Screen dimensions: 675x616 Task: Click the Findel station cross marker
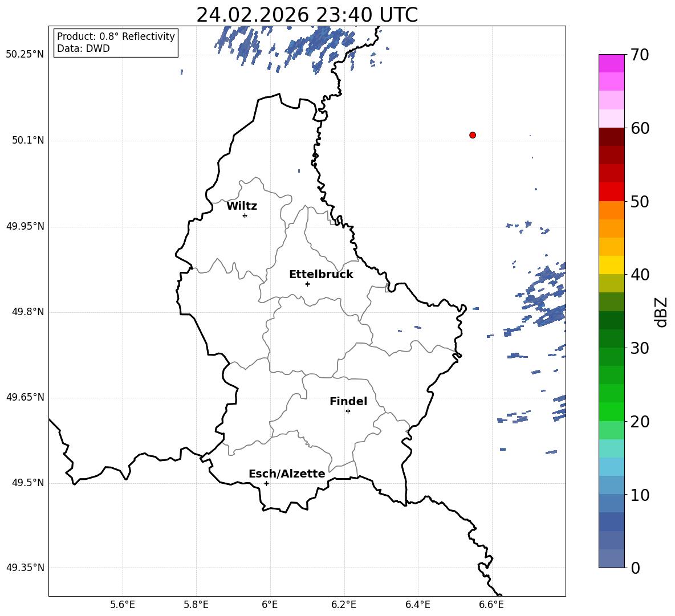pyautogui.click(x=348, y=411)
